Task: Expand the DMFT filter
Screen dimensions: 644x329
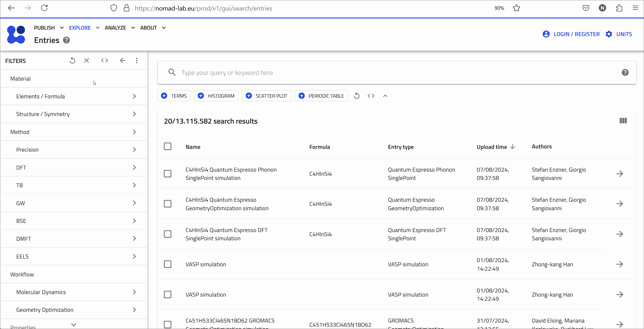Action: (74, 239)
